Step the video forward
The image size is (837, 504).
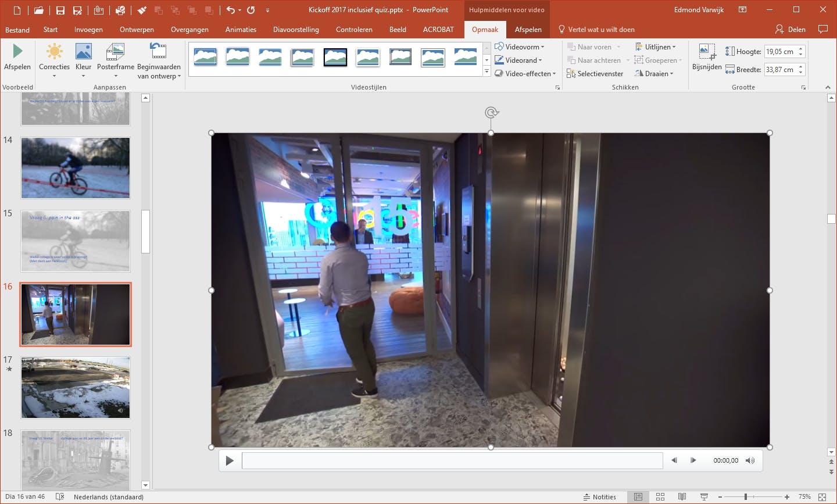693,460
